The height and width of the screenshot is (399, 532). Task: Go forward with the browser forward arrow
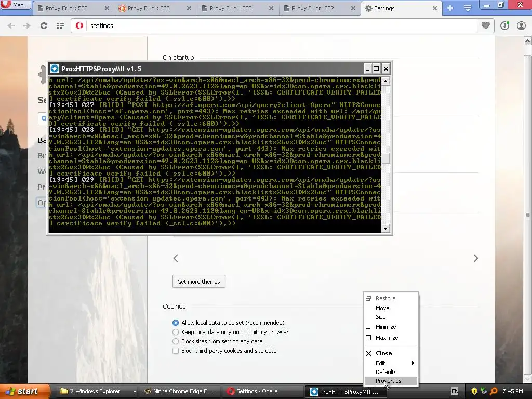(27, 26)
